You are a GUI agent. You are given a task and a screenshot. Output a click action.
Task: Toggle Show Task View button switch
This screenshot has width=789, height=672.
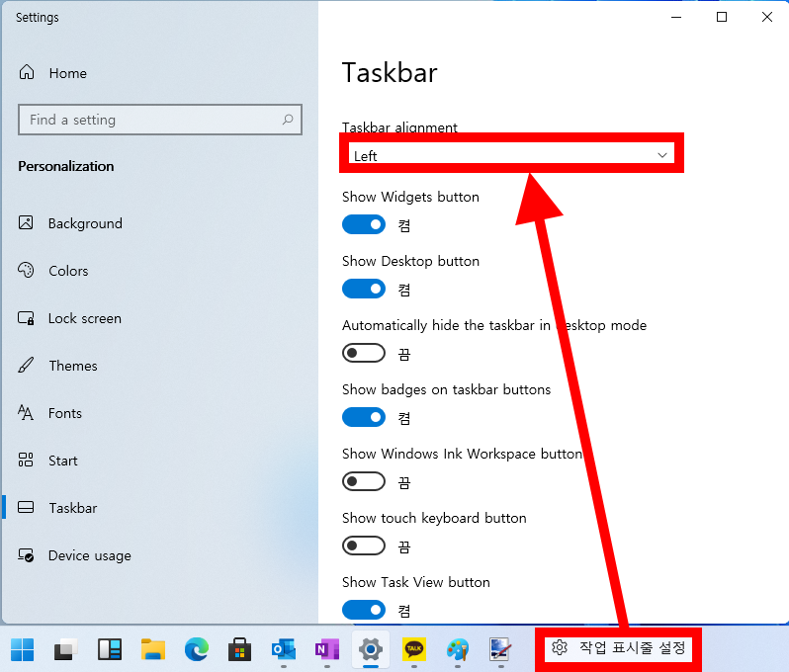click(364, 610)
